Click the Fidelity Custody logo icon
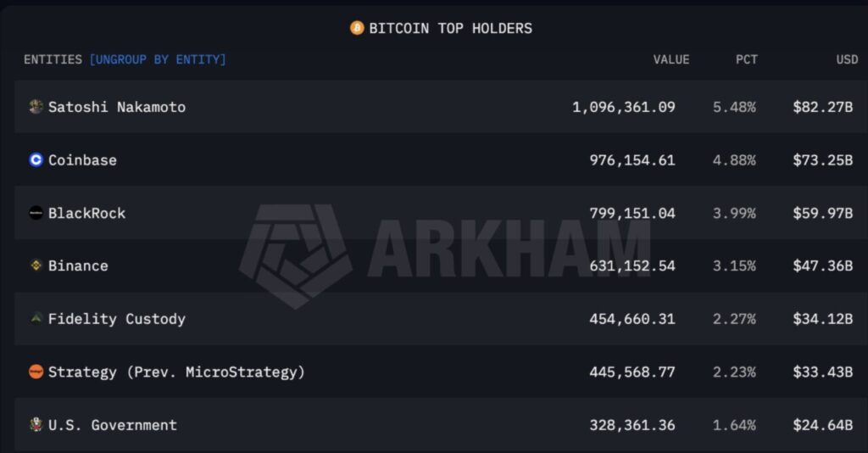The height and width of the screenshot is (453, 868). point(36,318)
